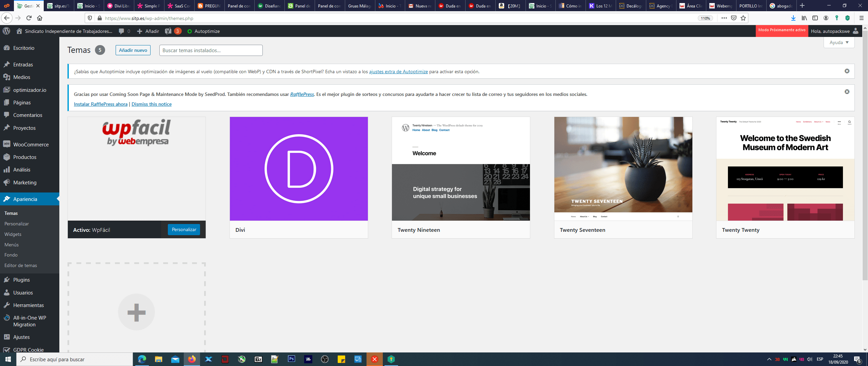Select the Twenty Twenty theme thumbnail
The height and width of the screenshot is (366, 868).
click(x=785, y=169)
